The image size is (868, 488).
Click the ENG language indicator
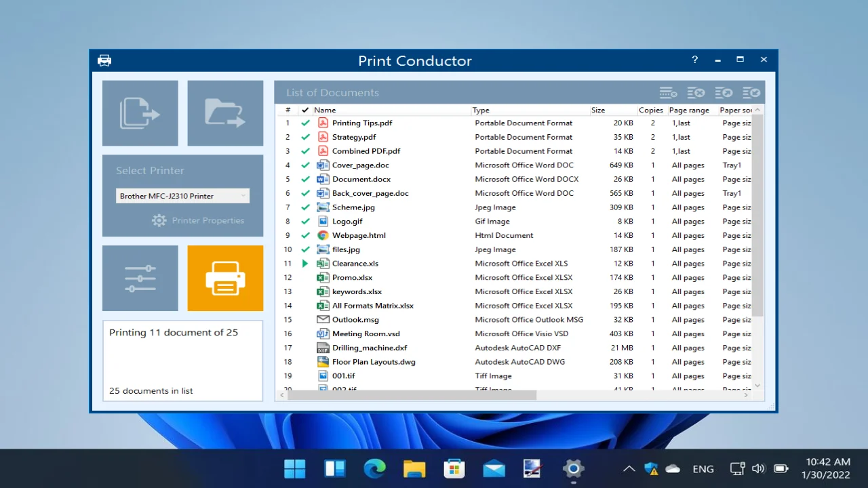tap(703, 468)
